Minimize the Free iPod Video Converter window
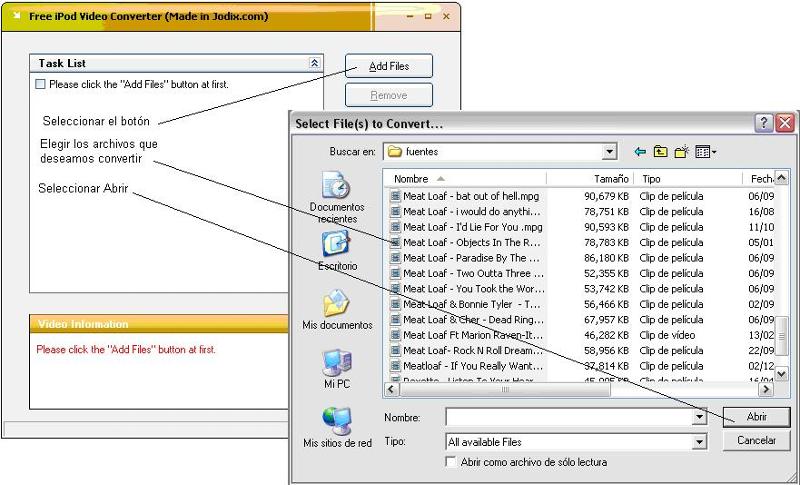800x485 pixels. click(410, 16)
